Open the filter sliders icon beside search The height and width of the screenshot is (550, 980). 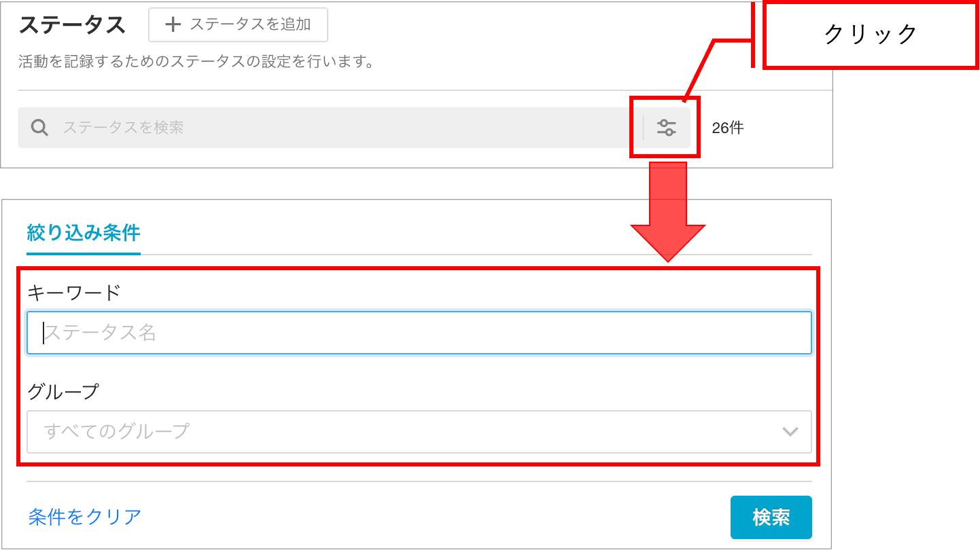tap(666, 128)
